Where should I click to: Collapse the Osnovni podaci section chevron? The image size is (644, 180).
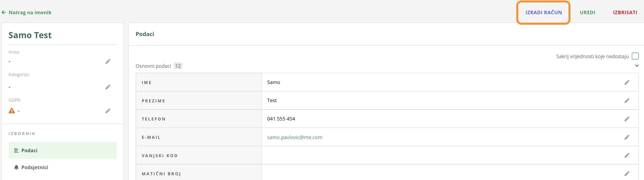coord(637,66)
